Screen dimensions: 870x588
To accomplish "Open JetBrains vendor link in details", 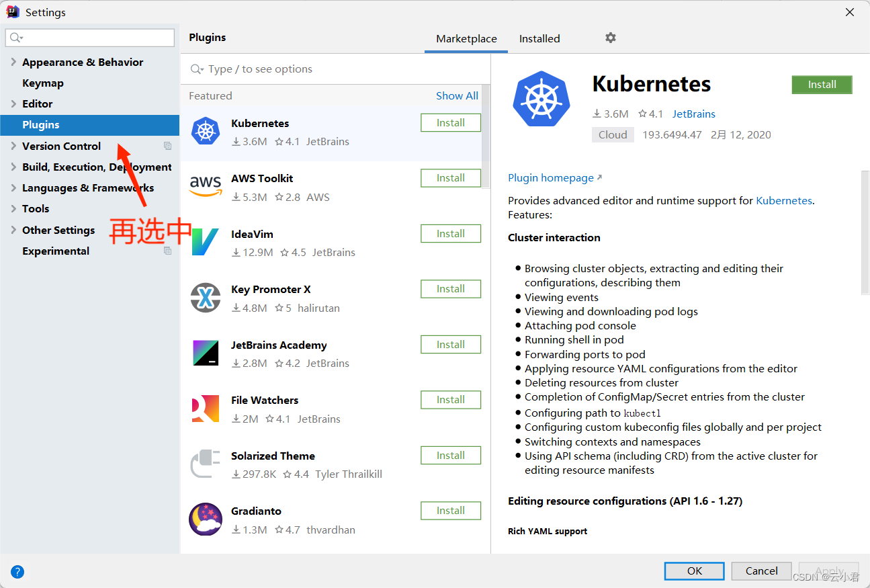I will 694,114.
